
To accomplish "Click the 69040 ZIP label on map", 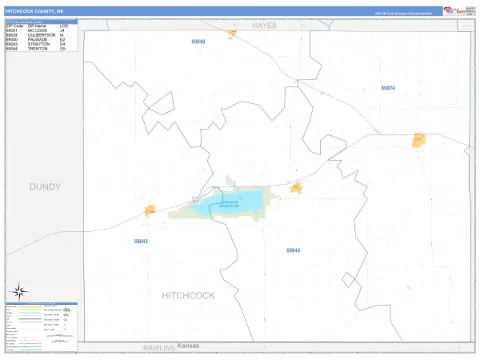I will pos(198,42).
